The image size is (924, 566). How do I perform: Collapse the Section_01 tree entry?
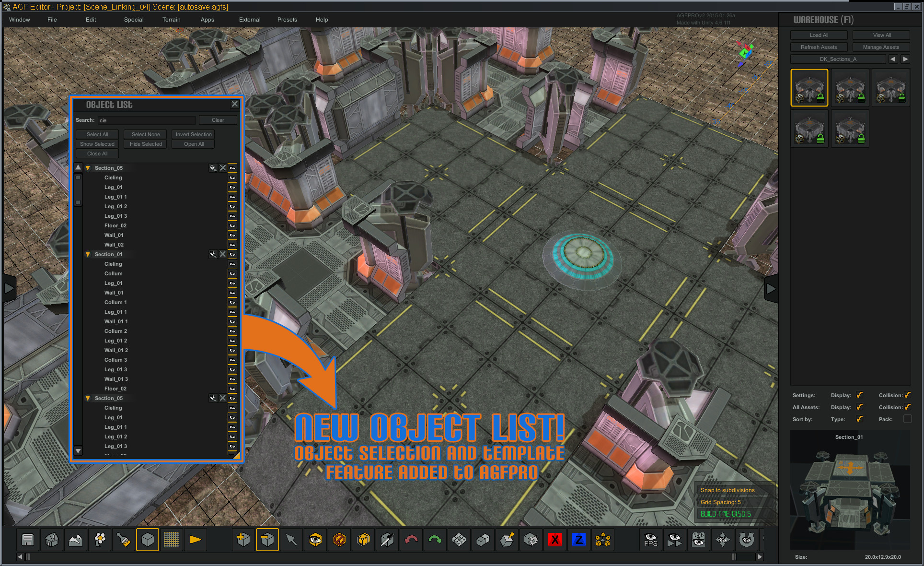click(x=88, y=254)
